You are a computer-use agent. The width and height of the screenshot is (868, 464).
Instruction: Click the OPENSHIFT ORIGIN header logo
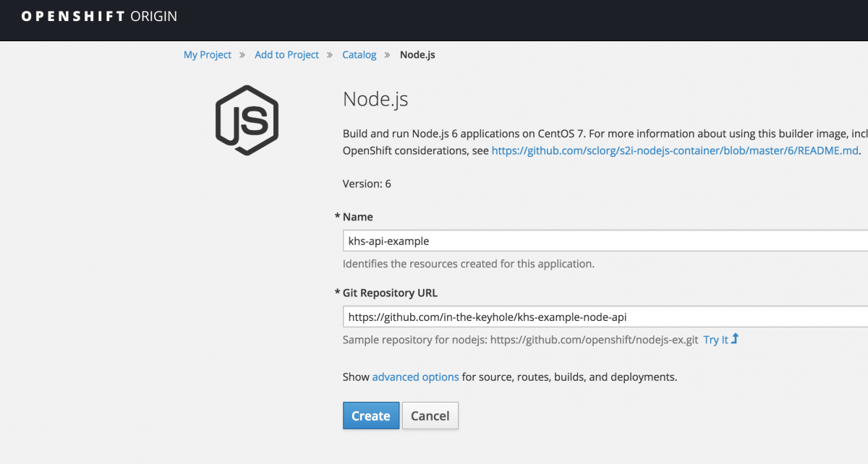[98, 15]
